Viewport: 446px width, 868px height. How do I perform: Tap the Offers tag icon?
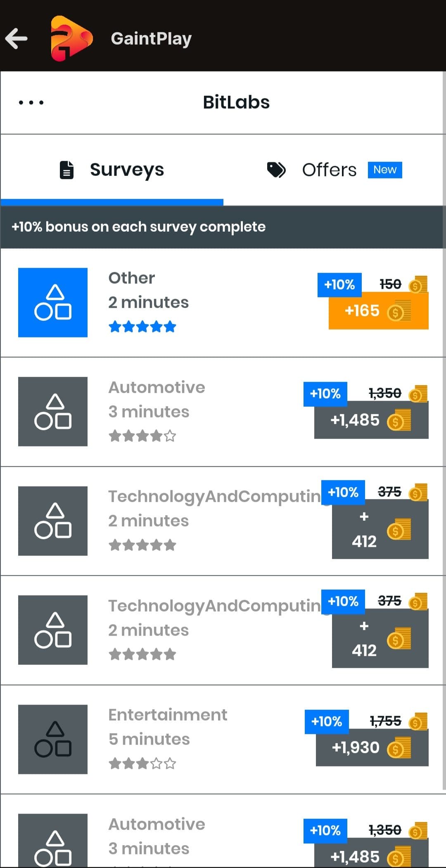tap(276, 170)
